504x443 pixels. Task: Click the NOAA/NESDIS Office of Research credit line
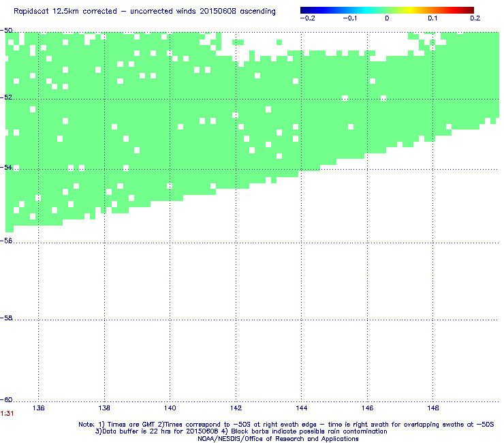[x=278, y=439]
